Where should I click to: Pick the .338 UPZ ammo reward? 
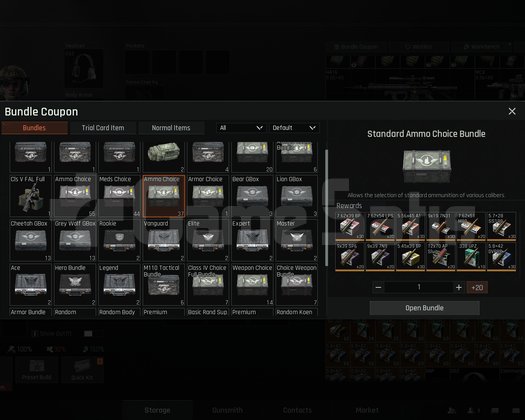point(471,257)
